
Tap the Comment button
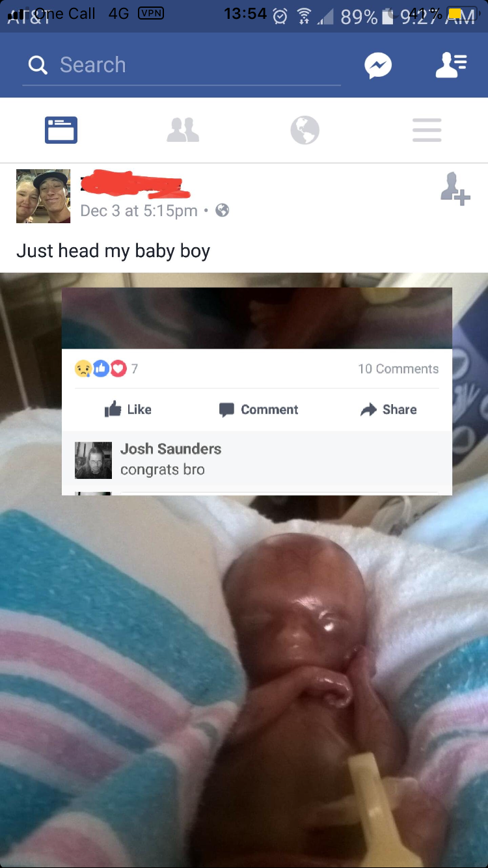pyautogui.click(x=258, y=409)
